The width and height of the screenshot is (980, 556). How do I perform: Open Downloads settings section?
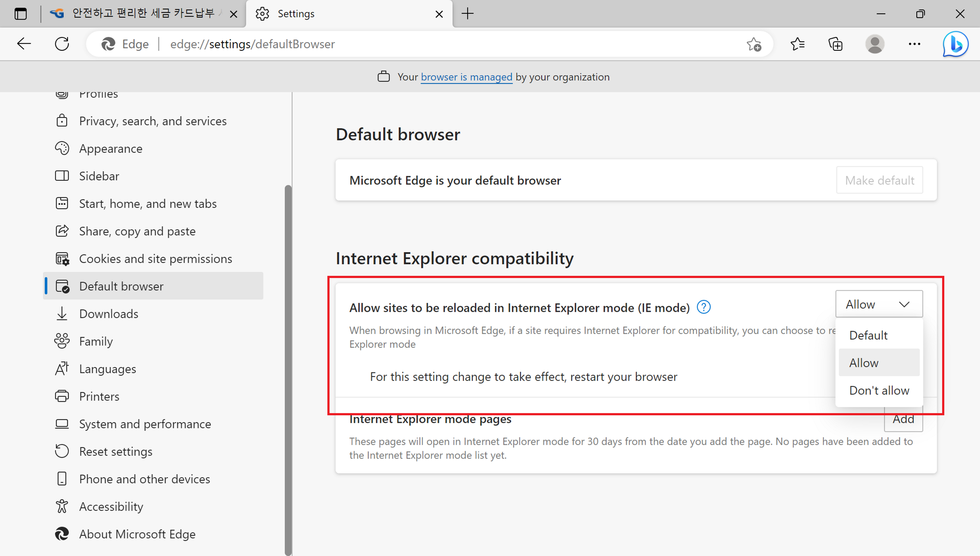click(108, 314)
